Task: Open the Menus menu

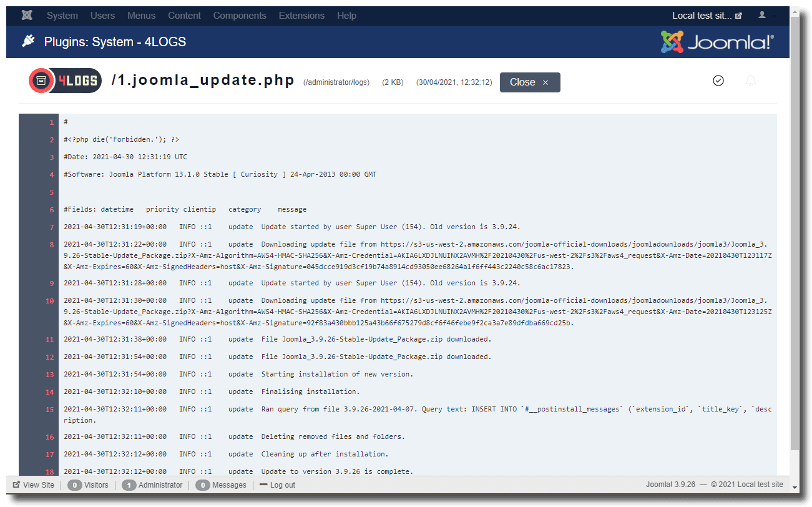Action: 141,16
